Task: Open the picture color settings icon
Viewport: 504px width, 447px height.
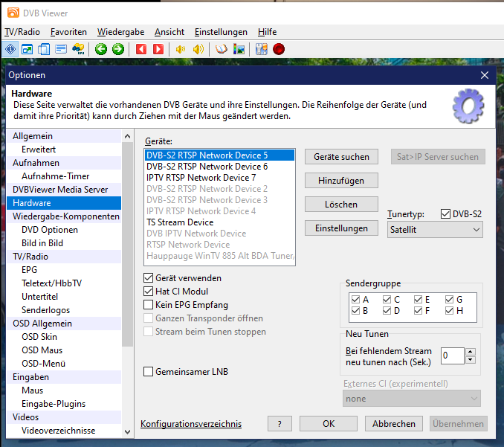Action: (239, 49)
